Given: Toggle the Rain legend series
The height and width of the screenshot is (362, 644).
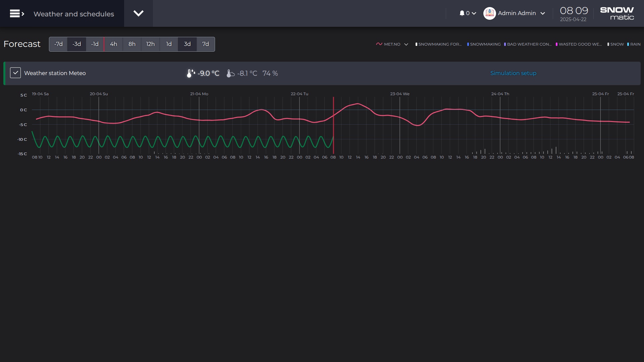Looking at the screenshot, I should click(635, 44).
